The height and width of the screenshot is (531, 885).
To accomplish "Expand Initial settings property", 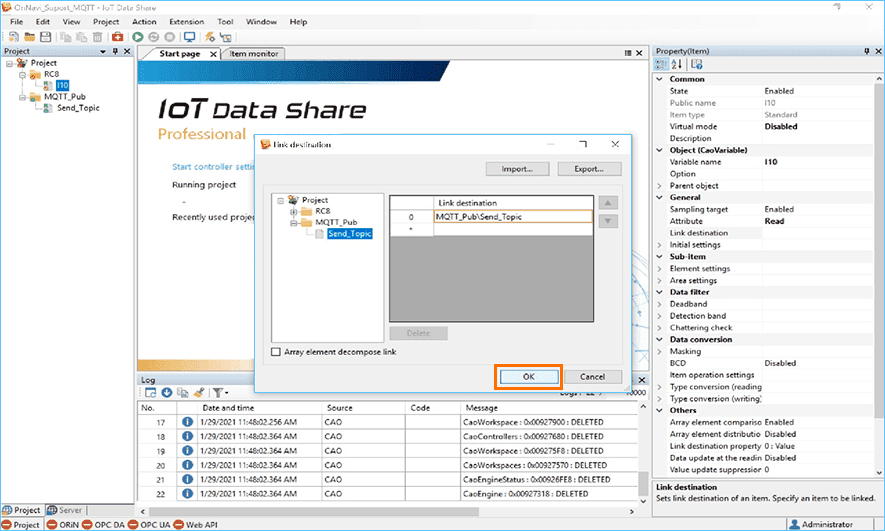I will tap(659, 245).
